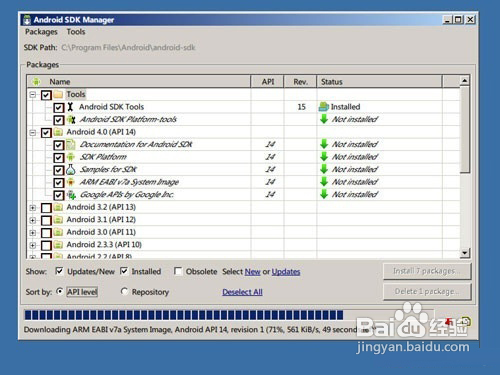Click the Android 3.2 (API 13) folder icon
The width and height of the screenshot is (500, 375).
[x=58, y=207]
